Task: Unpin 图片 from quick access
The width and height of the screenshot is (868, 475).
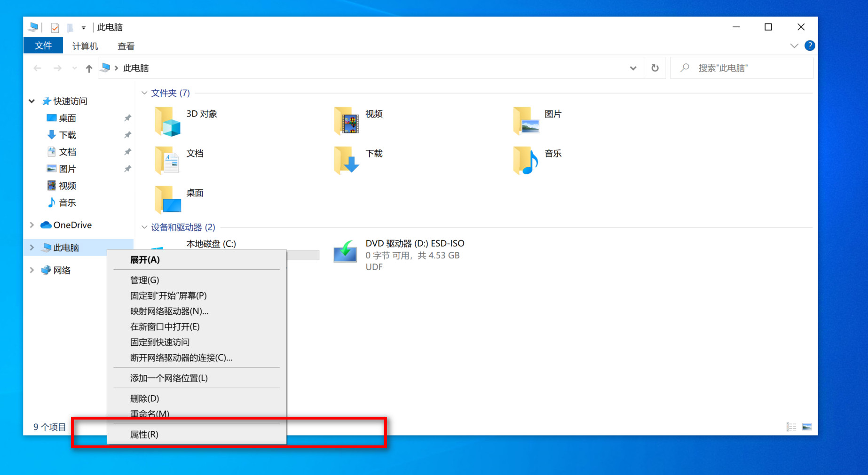Action: pyautogui.click(x=127, y=168)
